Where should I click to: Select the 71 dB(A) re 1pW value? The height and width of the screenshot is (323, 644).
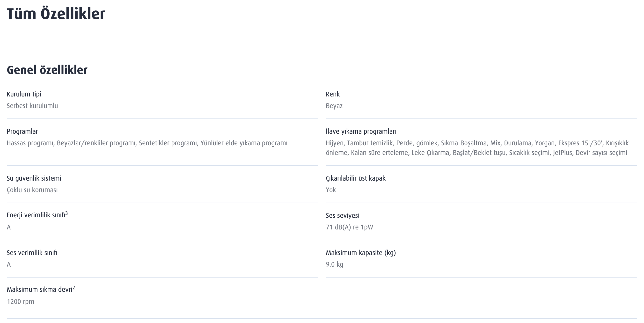pyautogui.click(x=349, y=227)
